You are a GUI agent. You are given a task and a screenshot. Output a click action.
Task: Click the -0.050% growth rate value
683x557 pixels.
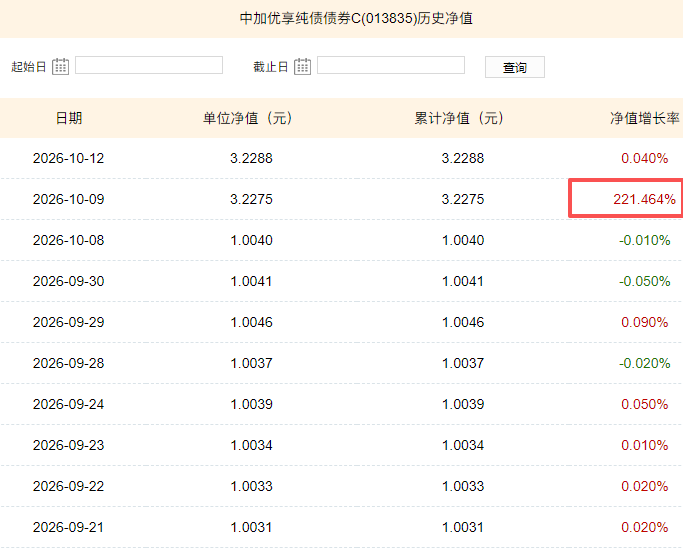tap(645, 281)
